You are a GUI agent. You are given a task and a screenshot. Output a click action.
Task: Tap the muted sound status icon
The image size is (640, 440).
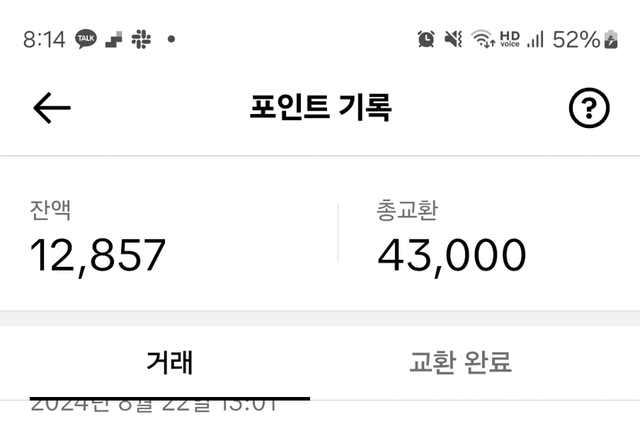point(454,39)
